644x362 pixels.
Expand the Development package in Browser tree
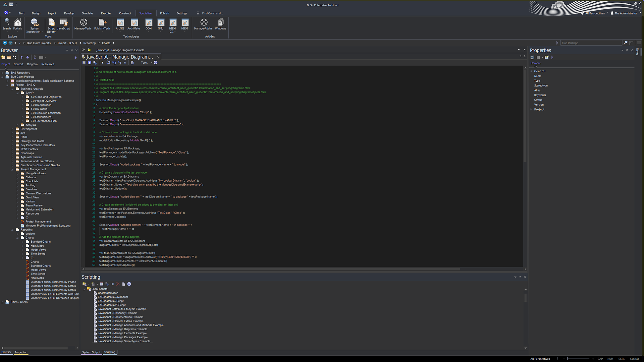(13, 129)
